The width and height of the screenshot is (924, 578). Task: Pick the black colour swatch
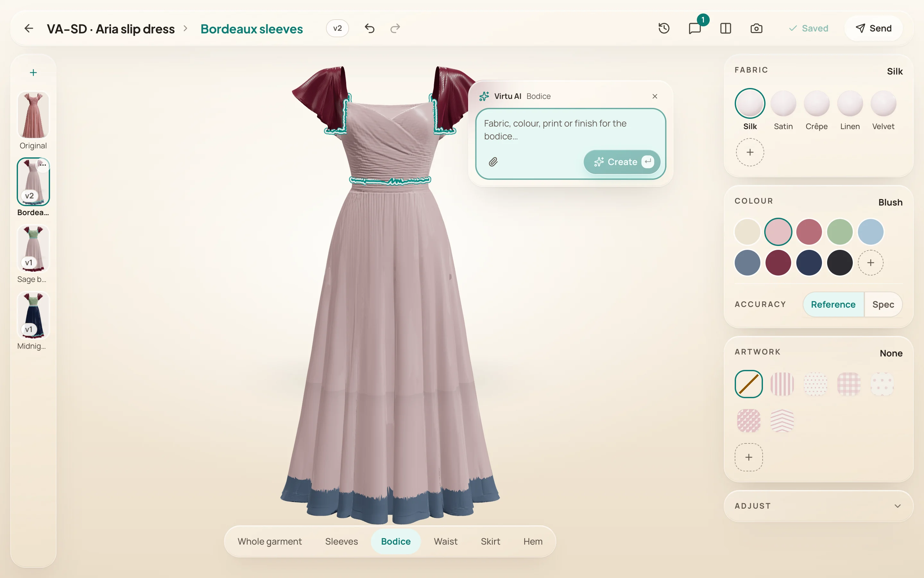(x=840, y=263)
